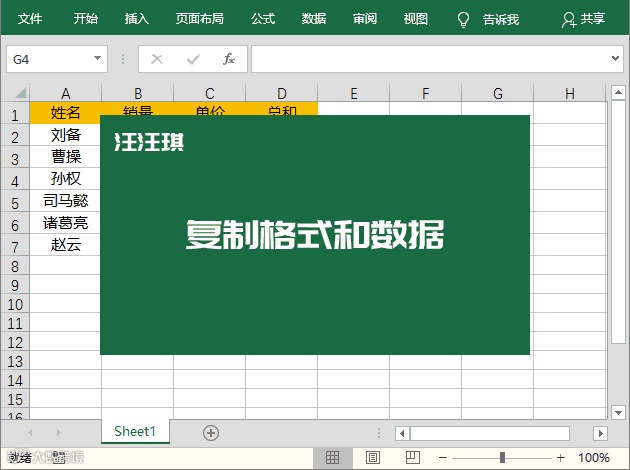The height and width of the screenshot is (470, 630).
Task: Click the cell containing 诸葛亮
Action: (65, 223)
